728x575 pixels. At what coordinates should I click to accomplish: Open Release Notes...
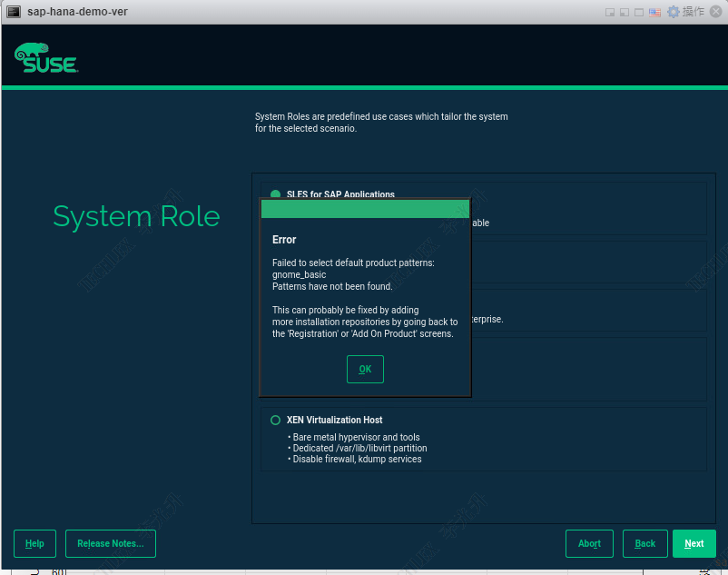[111, 543]
